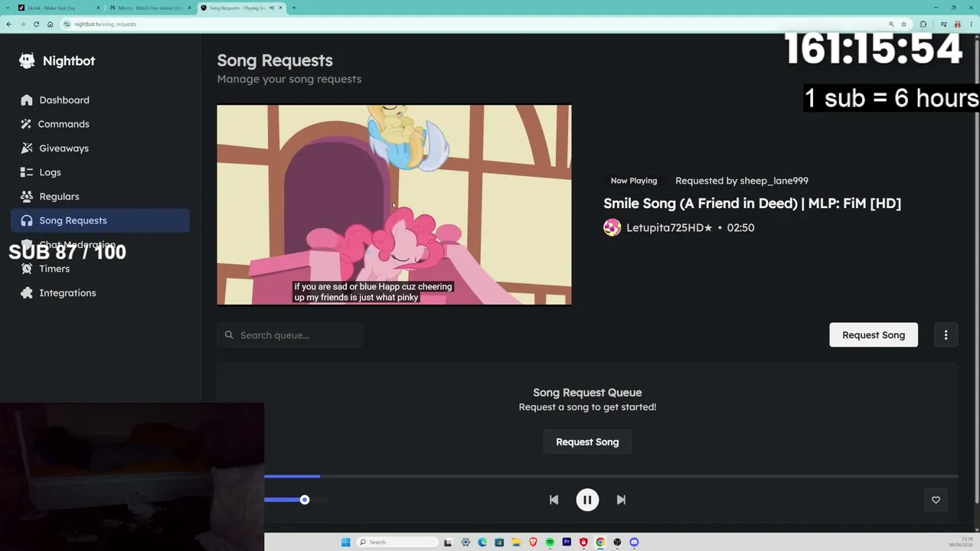The image size is (980, 551).
Task: View site information for nightbot.tv
Action: click(67, 24)
